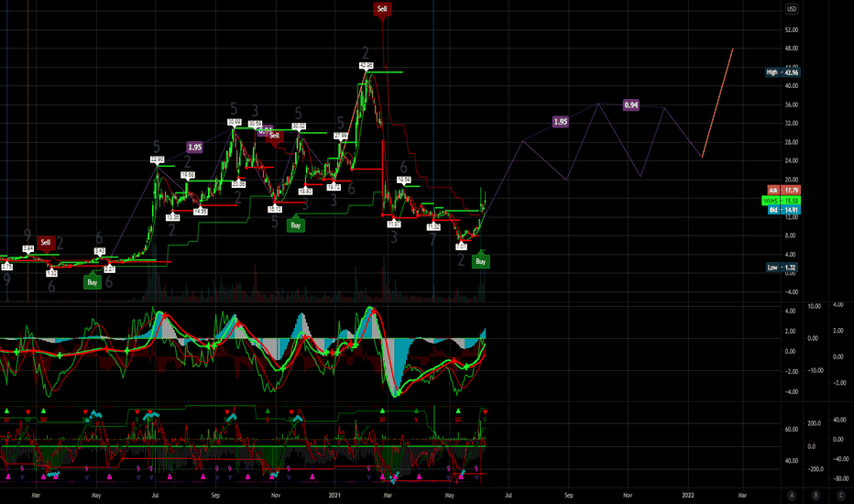Select the Low 1.32 price label
Screen dimensions: 854x504
point(782,268)
